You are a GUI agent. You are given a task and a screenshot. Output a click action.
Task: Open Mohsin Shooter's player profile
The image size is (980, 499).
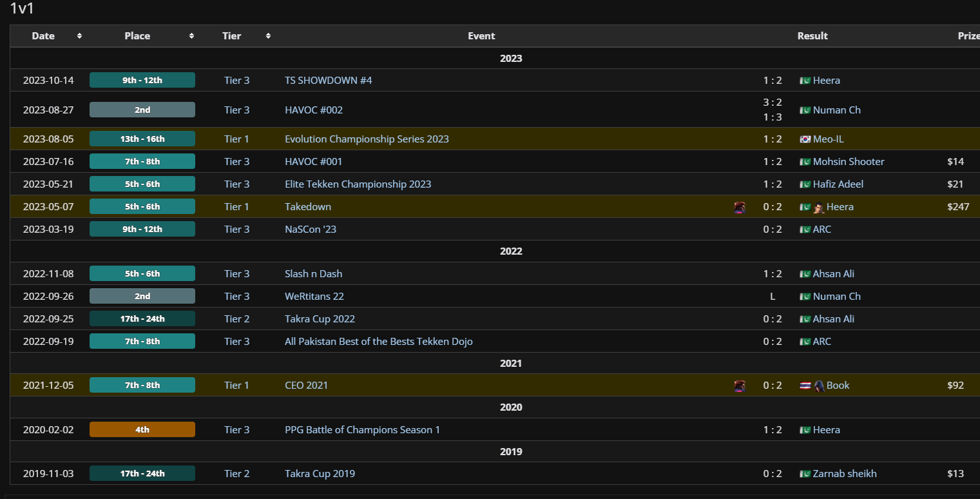point(849,162)
